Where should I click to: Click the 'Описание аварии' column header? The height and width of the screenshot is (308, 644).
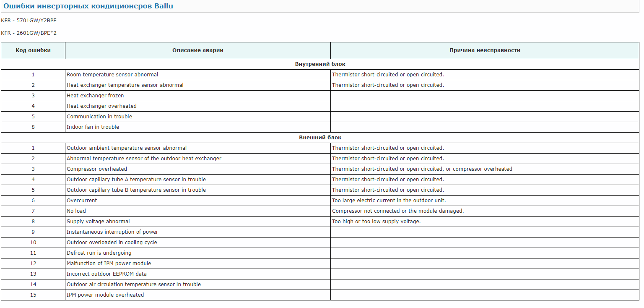coord(197,50)
